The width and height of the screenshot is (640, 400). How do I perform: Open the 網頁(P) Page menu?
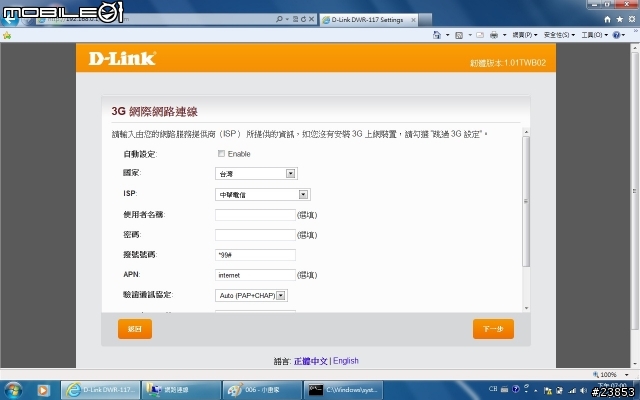[525, 35]
